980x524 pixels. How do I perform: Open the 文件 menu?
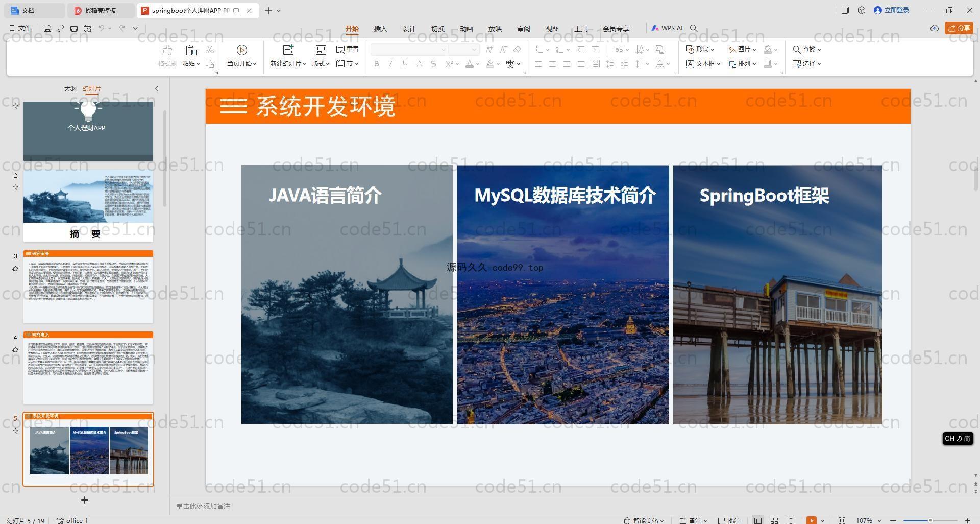point(20,28)
